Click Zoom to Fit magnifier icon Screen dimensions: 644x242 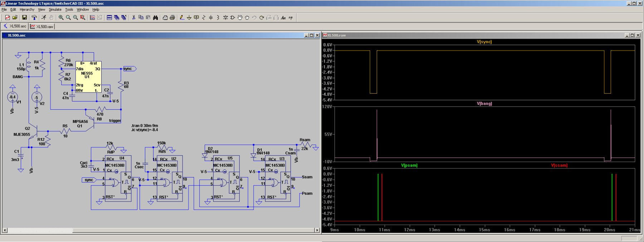pyautogui.click(x=83, y=18)
